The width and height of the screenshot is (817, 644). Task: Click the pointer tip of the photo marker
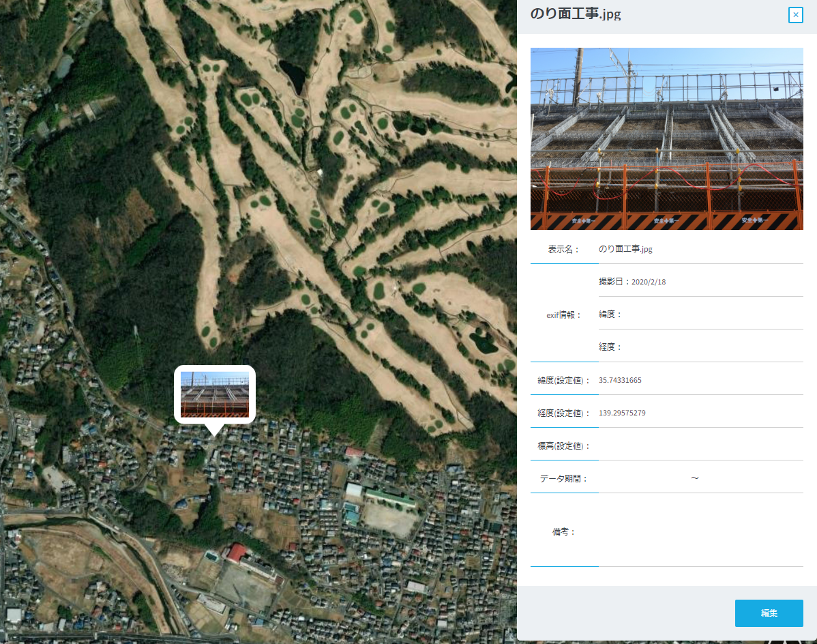(x=215, y=433)
